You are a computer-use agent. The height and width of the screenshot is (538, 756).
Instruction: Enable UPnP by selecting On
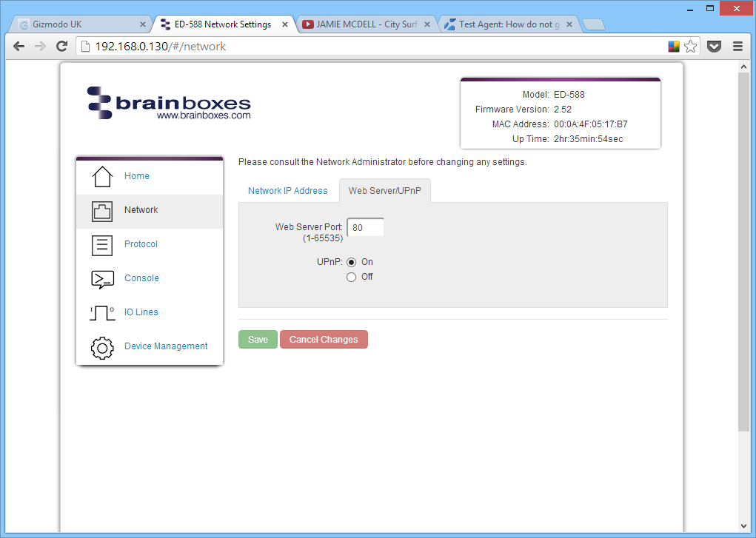click(351, 261)
